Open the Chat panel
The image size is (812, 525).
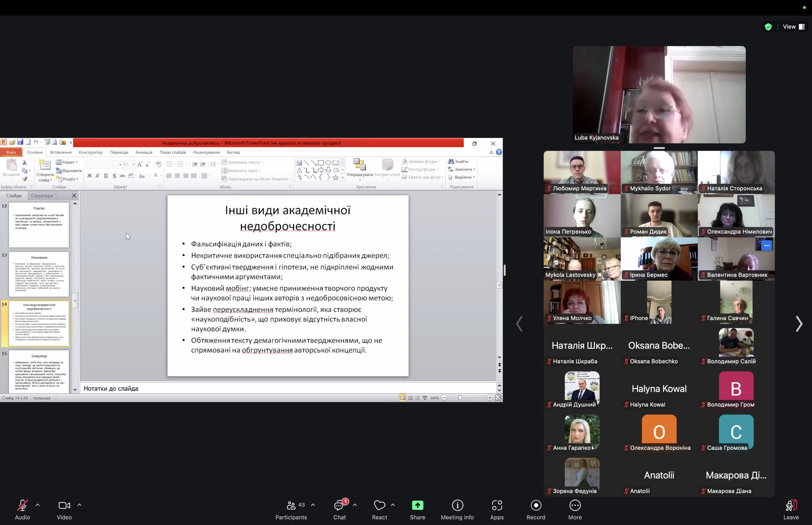[x=339, y=506]
